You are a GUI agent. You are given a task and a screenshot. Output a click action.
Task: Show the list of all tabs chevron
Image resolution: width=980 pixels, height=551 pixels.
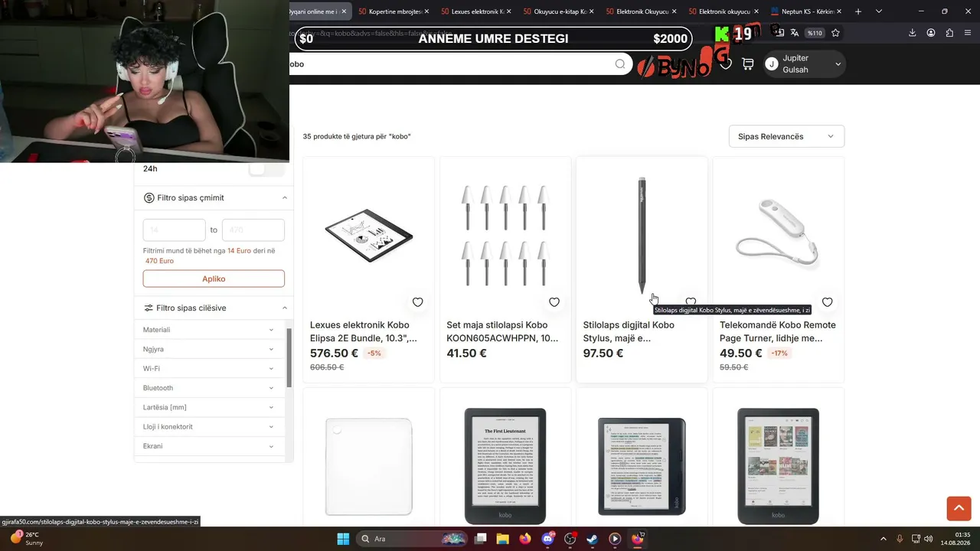point(879,11)
